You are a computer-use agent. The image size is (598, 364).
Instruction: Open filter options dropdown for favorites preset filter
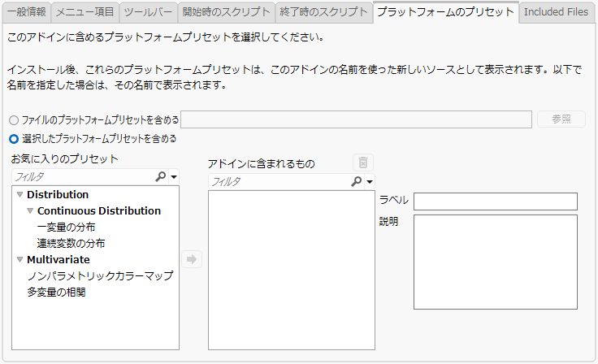pyautogui.click(x=174, y=177)
